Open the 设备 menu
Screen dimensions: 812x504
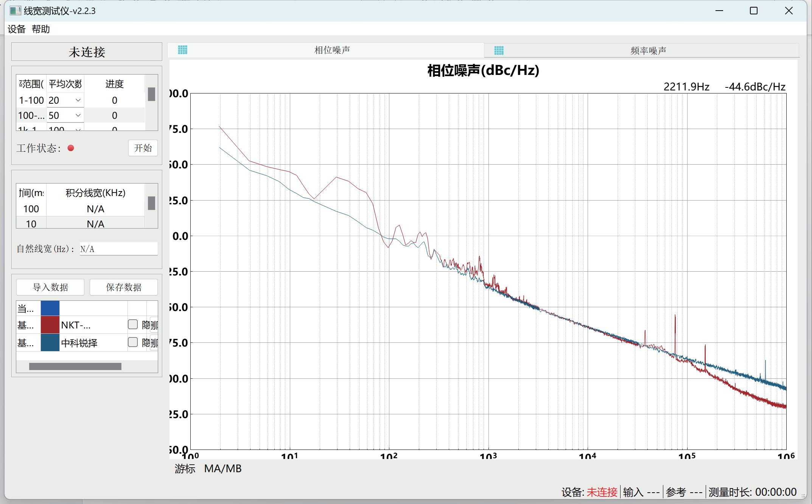(17, 29)
